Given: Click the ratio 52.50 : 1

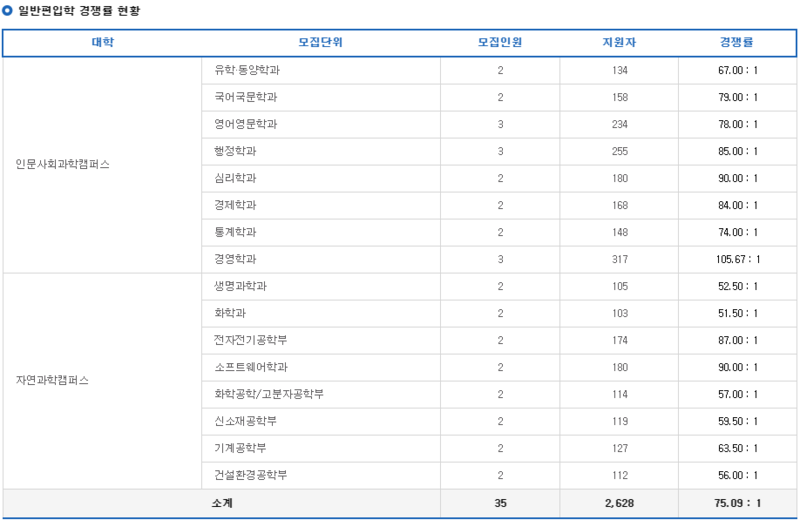Looking at the screenshot, I should 738,287.
